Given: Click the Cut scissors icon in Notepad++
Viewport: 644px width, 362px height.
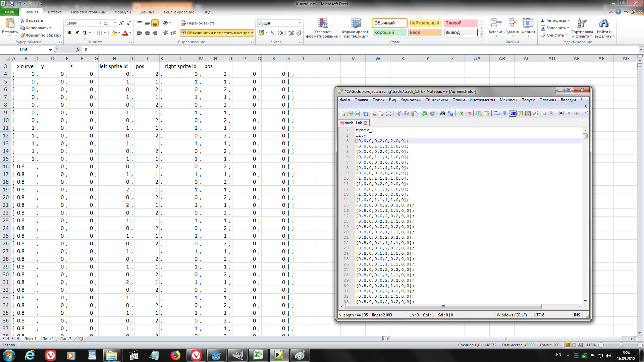Looking at the screenshot, I should [399, 114].
